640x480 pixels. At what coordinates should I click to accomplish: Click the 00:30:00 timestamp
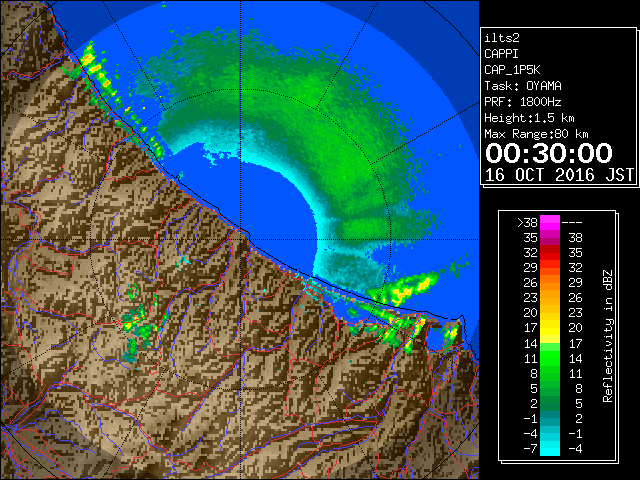pos(549,153)
